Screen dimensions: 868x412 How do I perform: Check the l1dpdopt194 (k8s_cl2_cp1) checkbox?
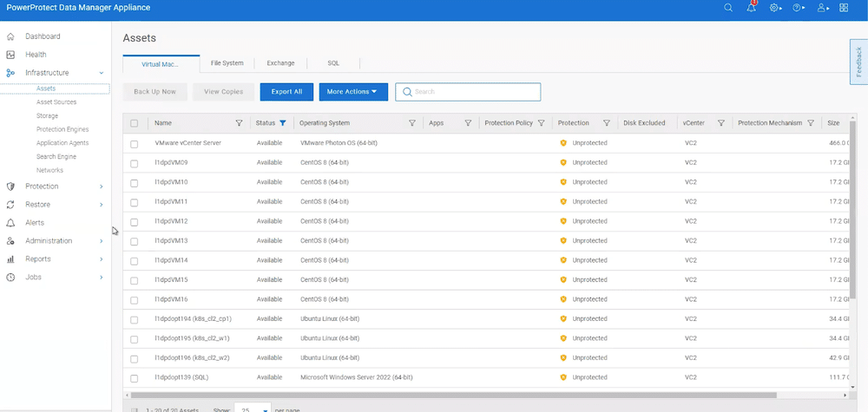coord(134,320)
